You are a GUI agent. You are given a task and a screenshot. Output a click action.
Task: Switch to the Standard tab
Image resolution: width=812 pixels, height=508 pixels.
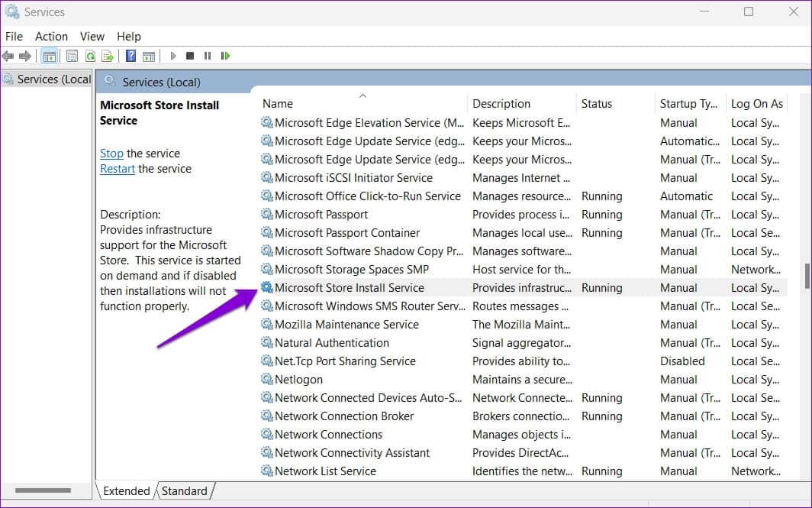point(185,490)
